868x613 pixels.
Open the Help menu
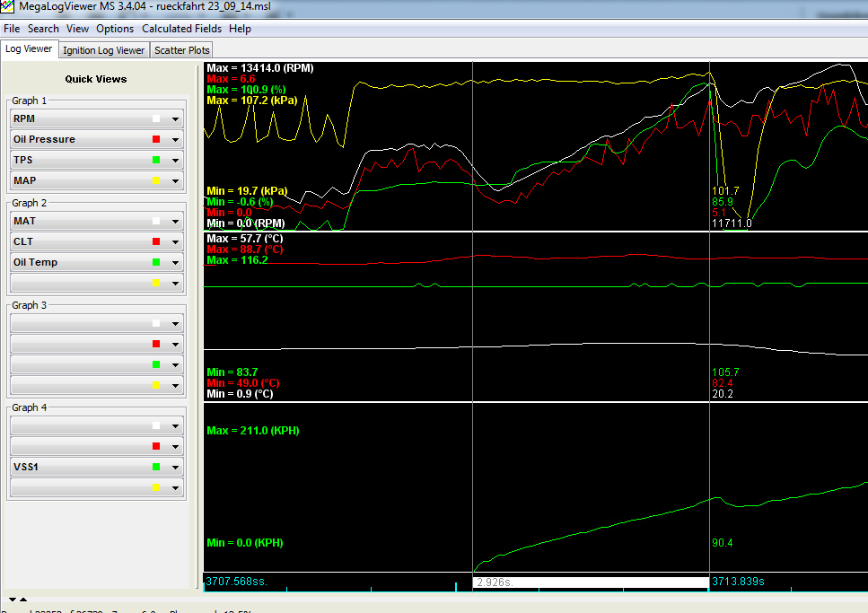pos(241,29)
